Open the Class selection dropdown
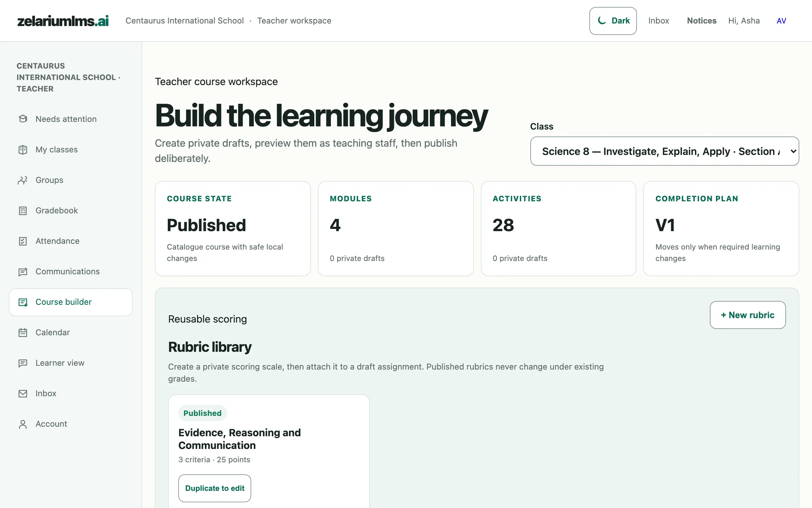The image size is (812, 508). 665,151
